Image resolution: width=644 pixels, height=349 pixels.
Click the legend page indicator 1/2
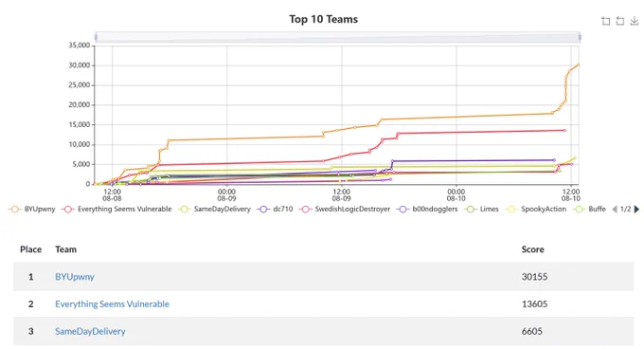click(625, 210)
